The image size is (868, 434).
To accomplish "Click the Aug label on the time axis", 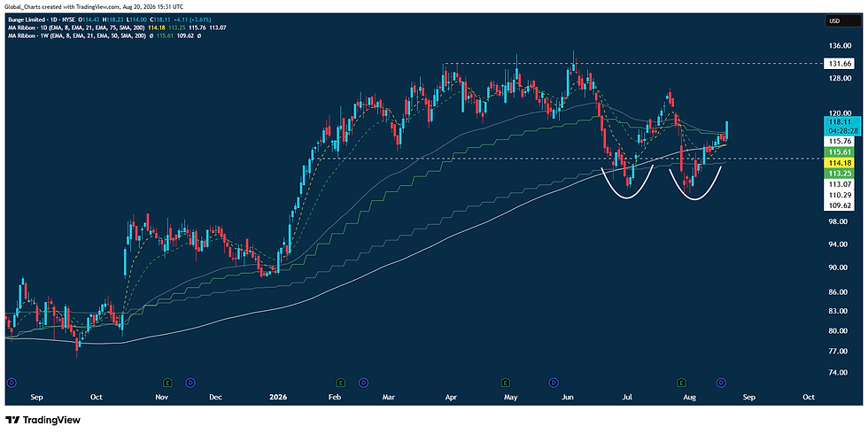I will [x=689, y=397].
